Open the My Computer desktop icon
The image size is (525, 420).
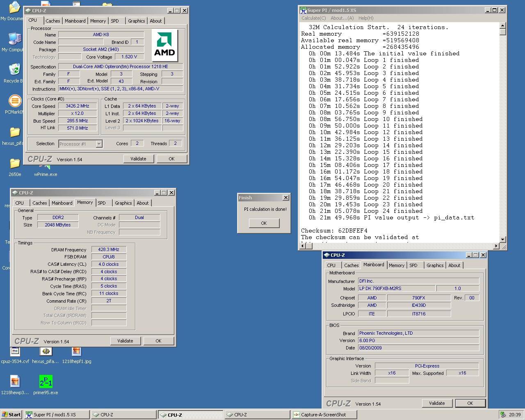(15, 39)
